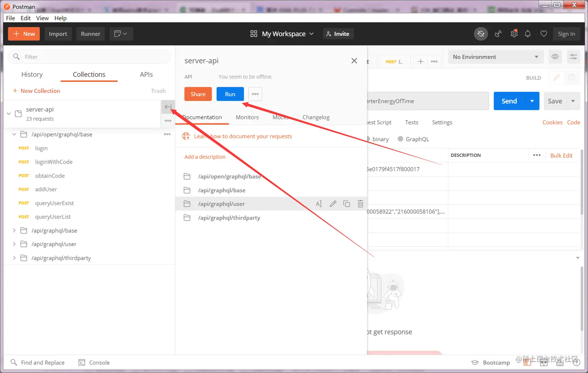Click the edit pencil for /api/graphql/user
The width and height of the screenshot is (588, 373).
coord(333,204)
